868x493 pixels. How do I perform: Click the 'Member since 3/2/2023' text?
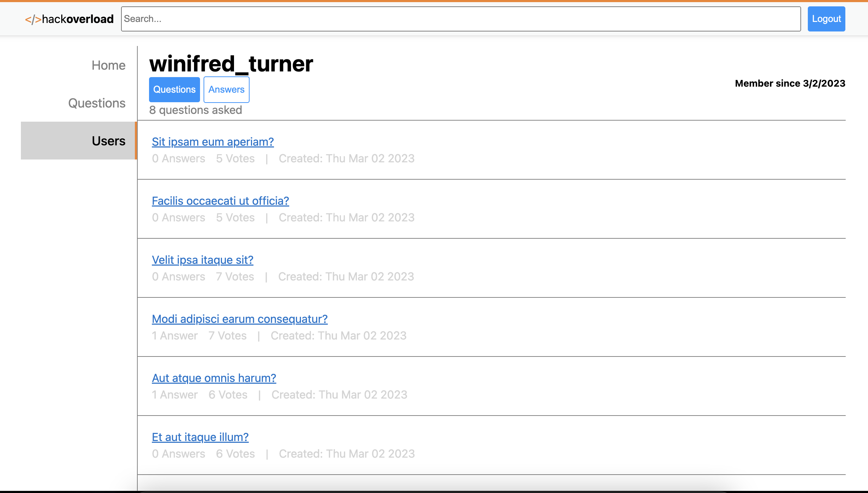coord(790,83)
